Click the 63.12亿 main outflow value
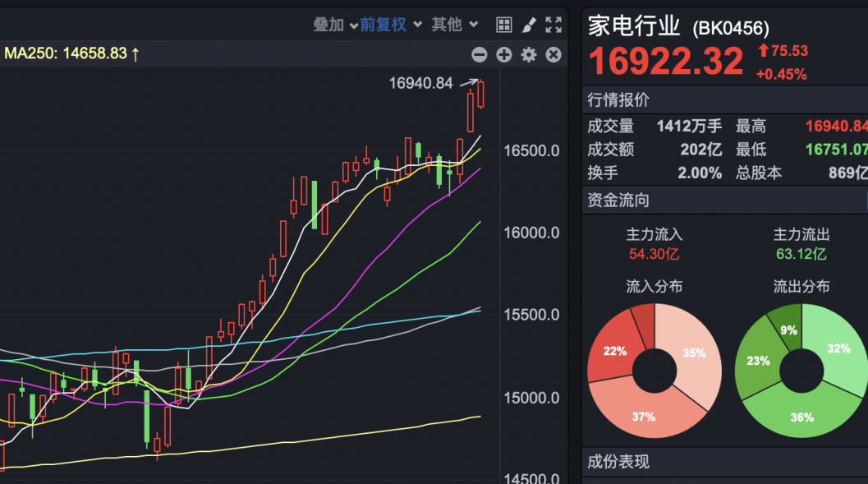 click(801, 254)
